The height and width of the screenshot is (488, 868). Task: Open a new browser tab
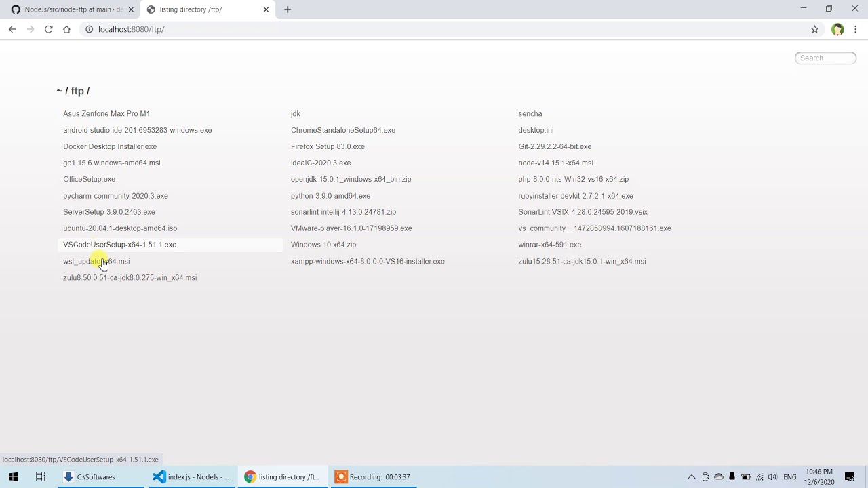288,9
